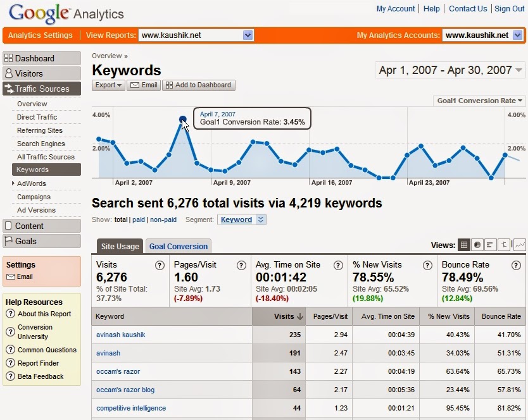Click help icon for % New Visits
This screenshot has height=420, width=528.
coord(427,266)
